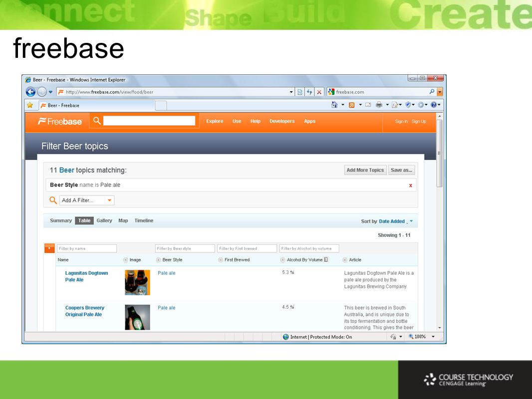
Task: Open the Use menu
Action: tap(237, 121)
